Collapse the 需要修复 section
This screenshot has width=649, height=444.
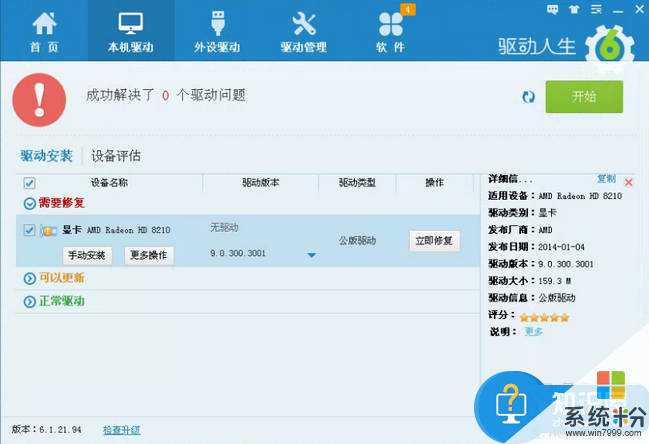(29, 203)
